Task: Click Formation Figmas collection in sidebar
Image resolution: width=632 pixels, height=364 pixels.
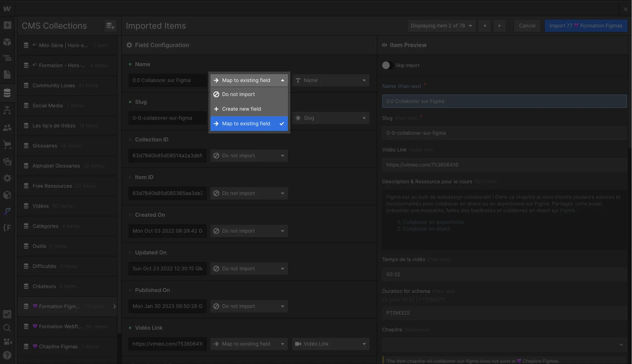Action: click(67, 306)
